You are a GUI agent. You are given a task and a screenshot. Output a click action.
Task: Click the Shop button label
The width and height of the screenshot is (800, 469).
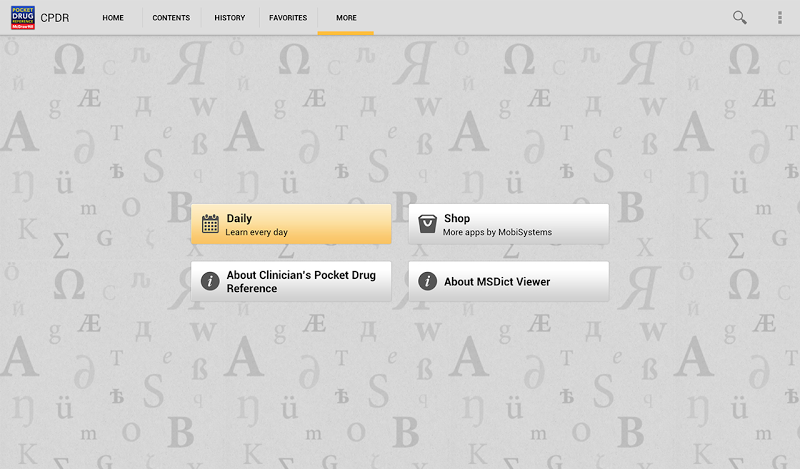[x=457, y=218]
